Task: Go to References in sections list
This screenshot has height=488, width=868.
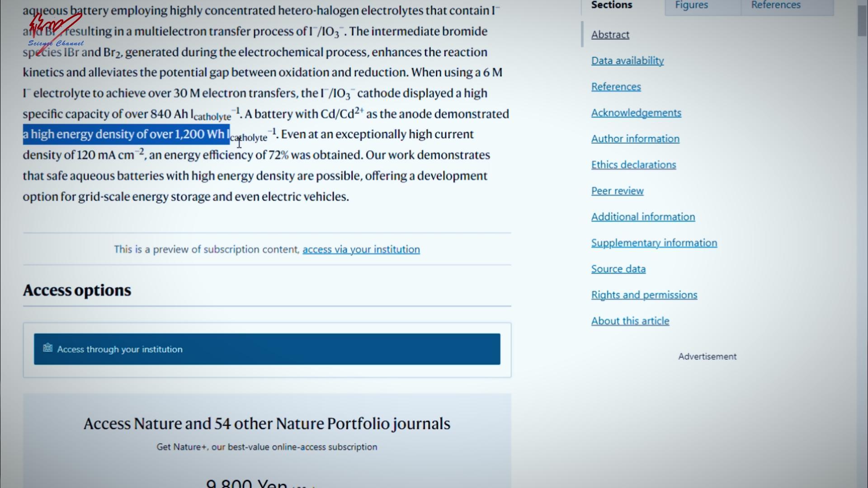Action: pos(616,87)
